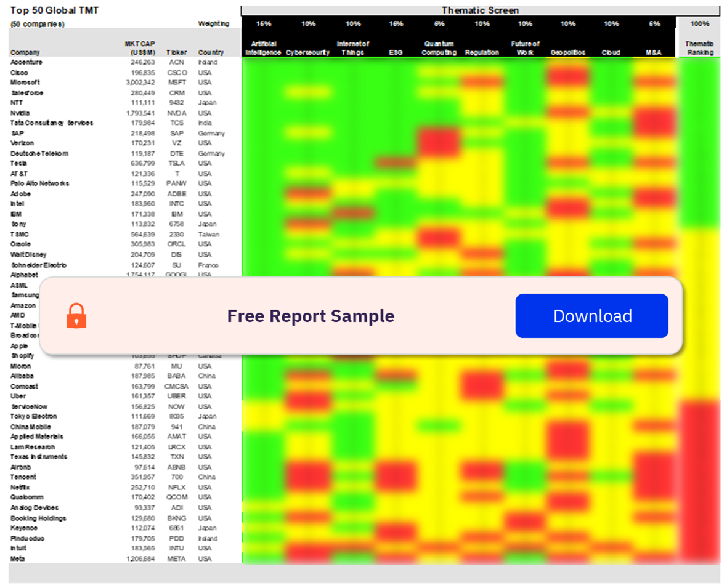Click the Thematic Screen header bar
Viewport: 727px width, 588px height.
tap(480, 10)
